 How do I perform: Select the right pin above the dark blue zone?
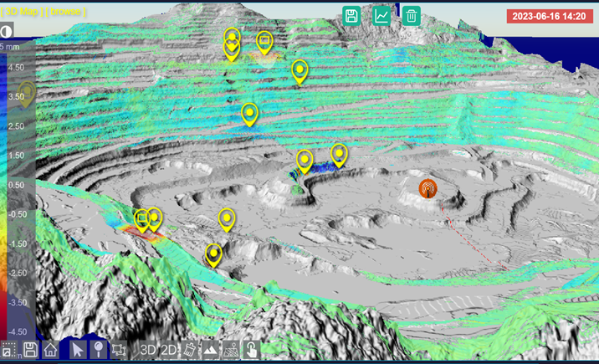tap(339, 155)
